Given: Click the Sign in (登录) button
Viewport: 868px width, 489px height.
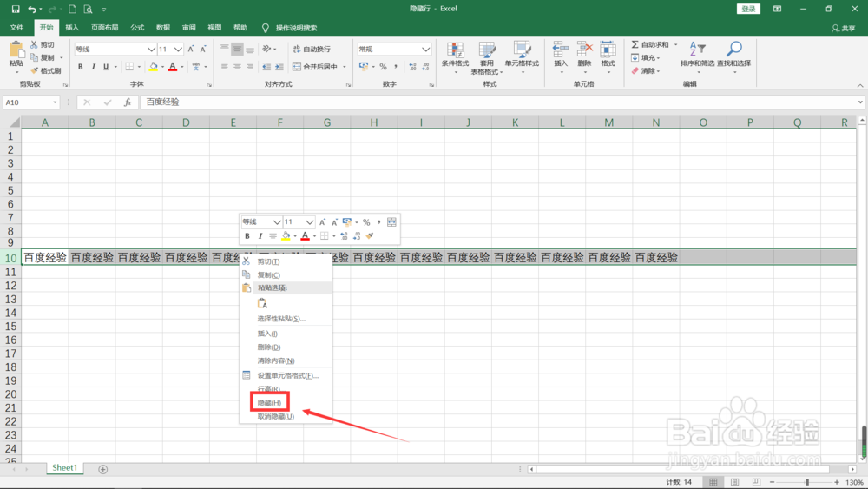Looking at the screenshot, I should pos(748,9).
